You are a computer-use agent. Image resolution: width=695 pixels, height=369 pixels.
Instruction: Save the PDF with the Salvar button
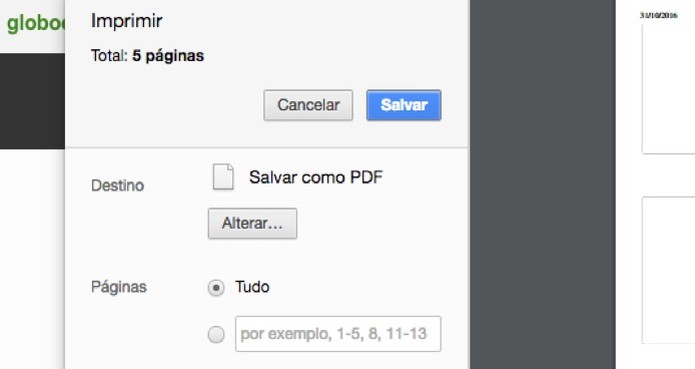[x=404, y=105]
